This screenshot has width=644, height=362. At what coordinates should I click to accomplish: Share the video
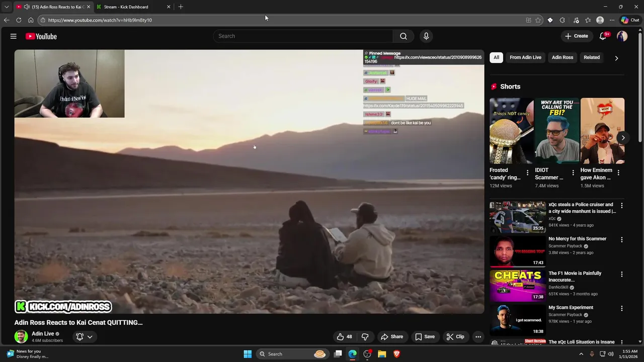click(392, 337)
